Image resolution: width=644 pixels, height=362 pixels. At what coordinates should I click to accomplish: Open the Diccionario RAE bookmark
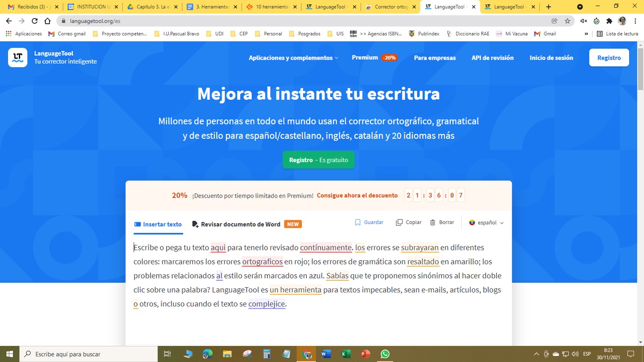(x=467, y=34)
